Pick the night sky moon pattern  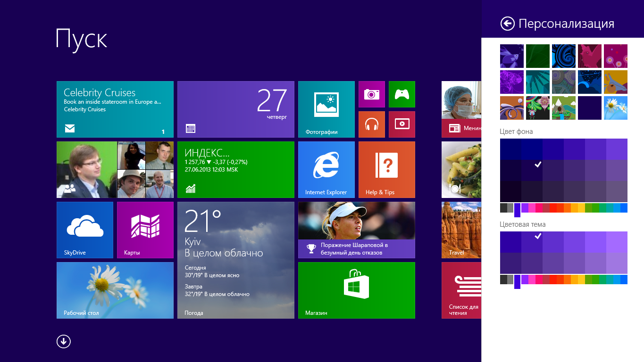pyautogui.click(x=590, y=82)
